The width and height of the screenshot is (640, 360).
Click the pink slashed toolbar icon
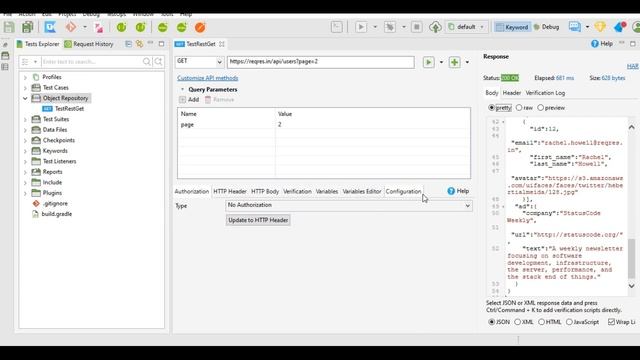pos(99,27)
